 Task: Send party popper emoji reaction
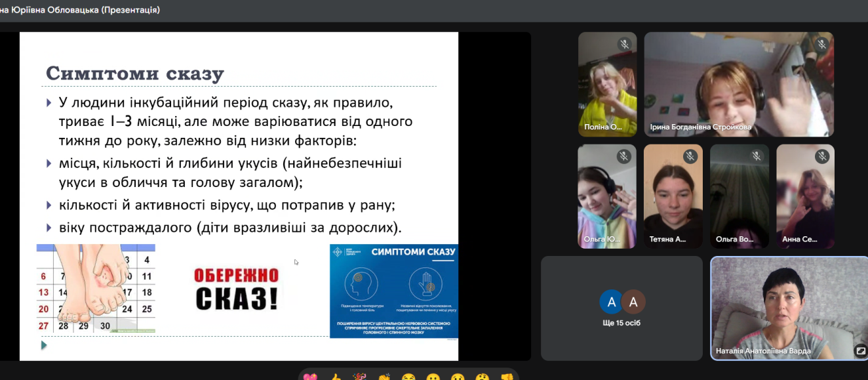(359, 377)
